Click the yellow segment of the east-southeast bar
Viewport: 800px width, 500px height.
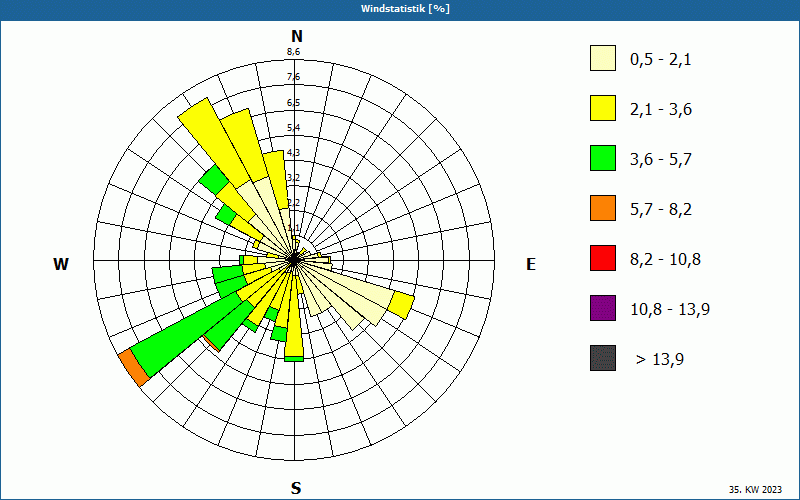point(402,306)
